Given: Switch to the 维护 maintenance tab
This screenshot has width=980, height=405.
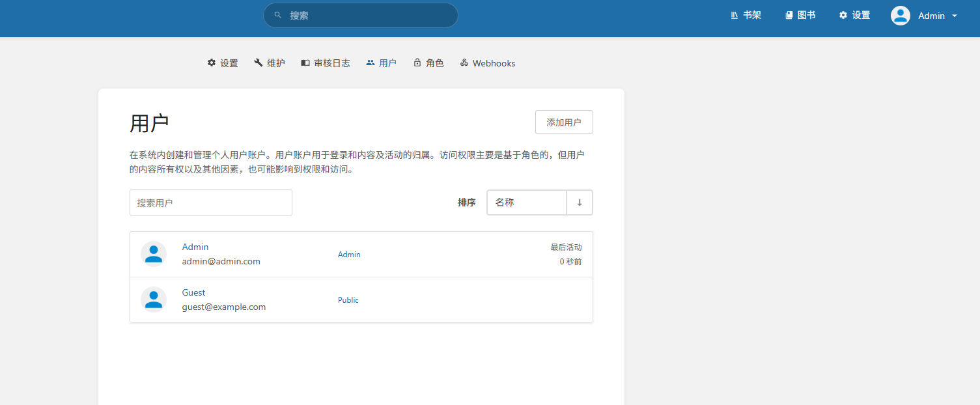Looking at the screenshot, I should tap(270, 63).
